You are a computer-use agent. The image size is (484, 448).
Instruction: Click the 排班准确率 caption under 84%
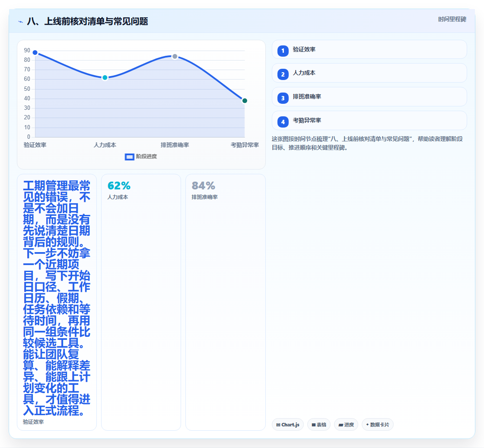[205, 197]
